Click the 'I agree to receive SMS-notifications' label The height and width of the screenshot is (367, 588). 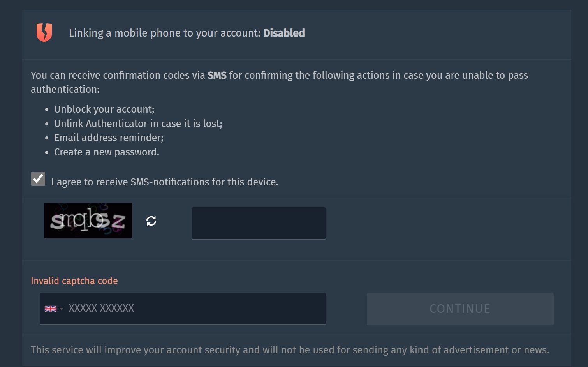coord(164,182)
